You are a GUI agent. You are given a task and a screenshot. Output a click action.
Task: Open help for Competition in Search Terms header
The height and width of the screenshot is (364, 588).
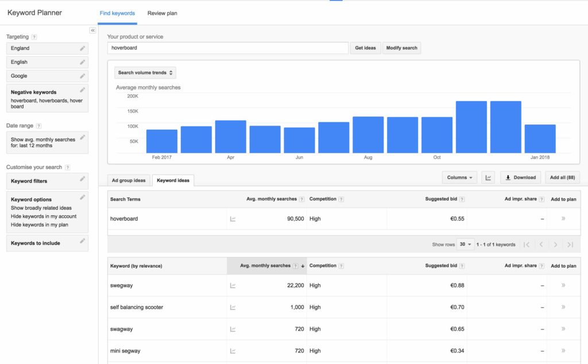point(341,199)
